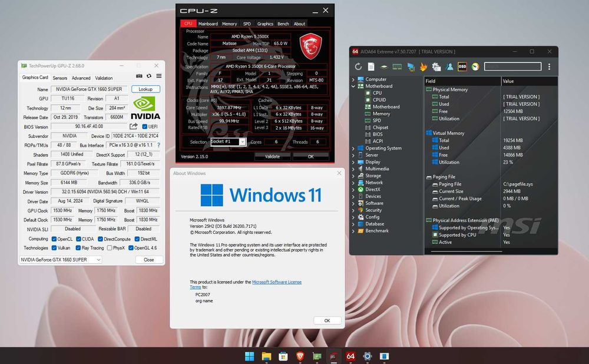Click the AIDA64 user profile toolbar icon
Screen dimensions: 589x364
pyautogui.click(x=449, y=67)
